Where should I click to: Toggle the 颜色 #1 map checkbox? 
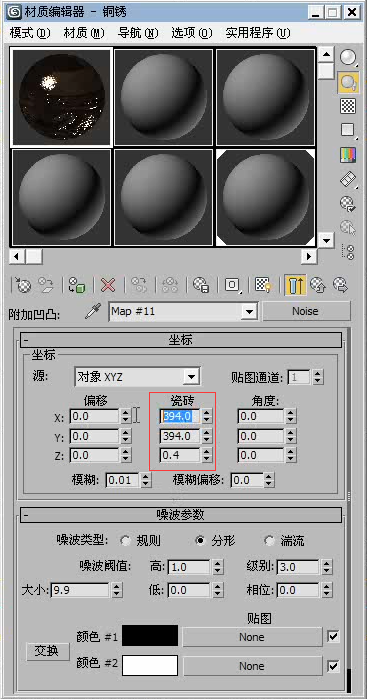(x=333, y=637)
